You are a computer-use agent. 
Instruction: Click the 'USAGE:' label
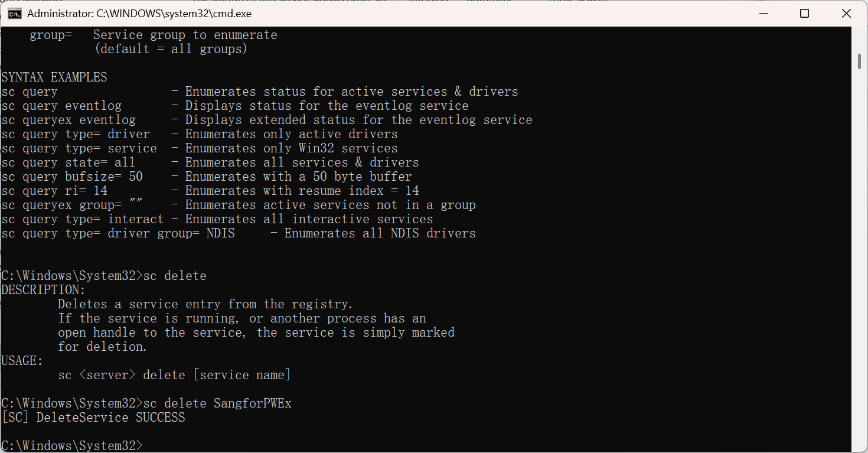22,361
